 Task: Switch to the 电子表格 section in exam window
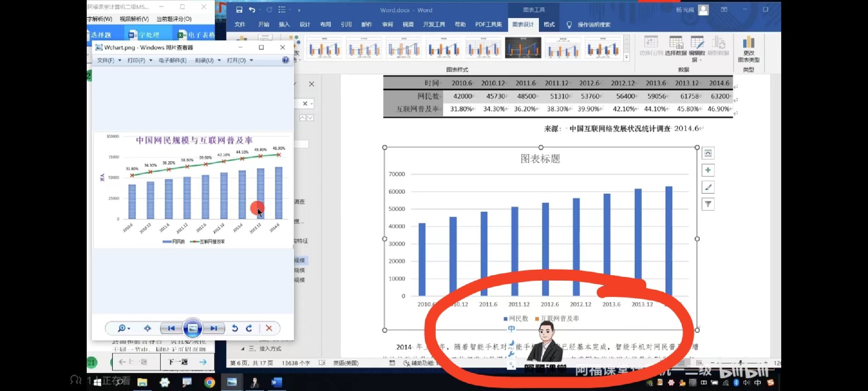tap(197, 35)
